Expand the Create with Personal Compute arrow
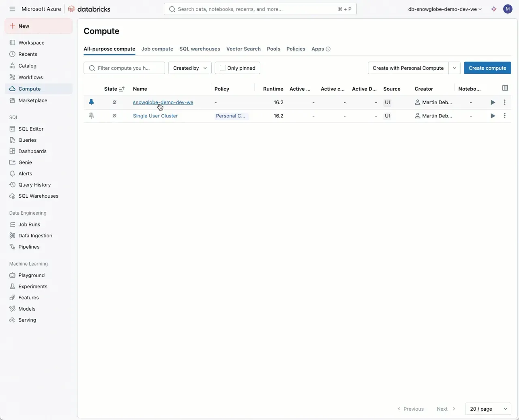This screenshot has width=519, height=420. (455, 68)
